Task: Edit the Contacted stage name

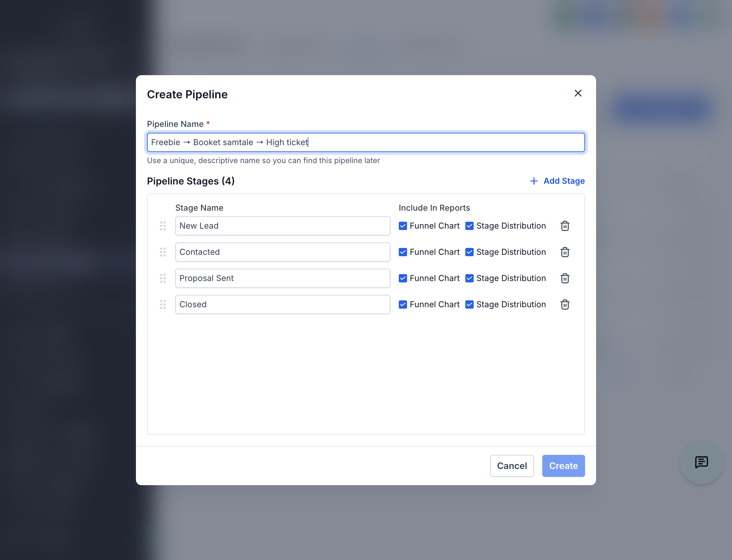Action: tap(283, 252)
